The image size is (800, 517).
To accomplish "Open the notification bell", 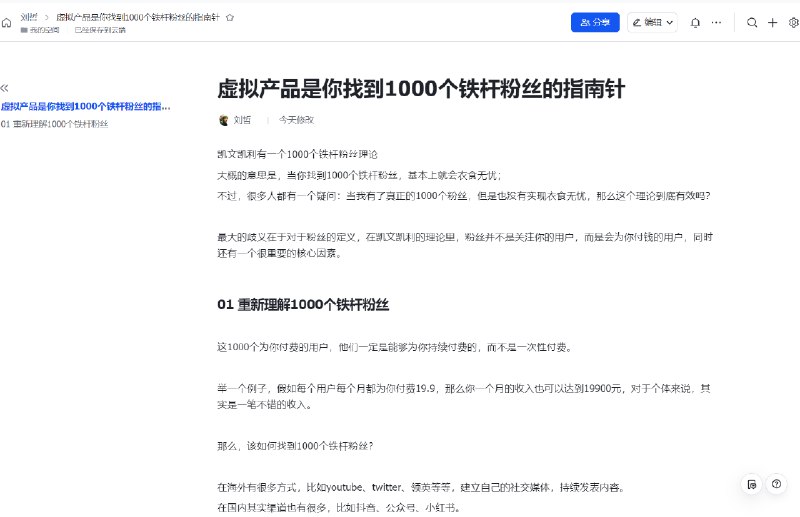I will [695, 22].
